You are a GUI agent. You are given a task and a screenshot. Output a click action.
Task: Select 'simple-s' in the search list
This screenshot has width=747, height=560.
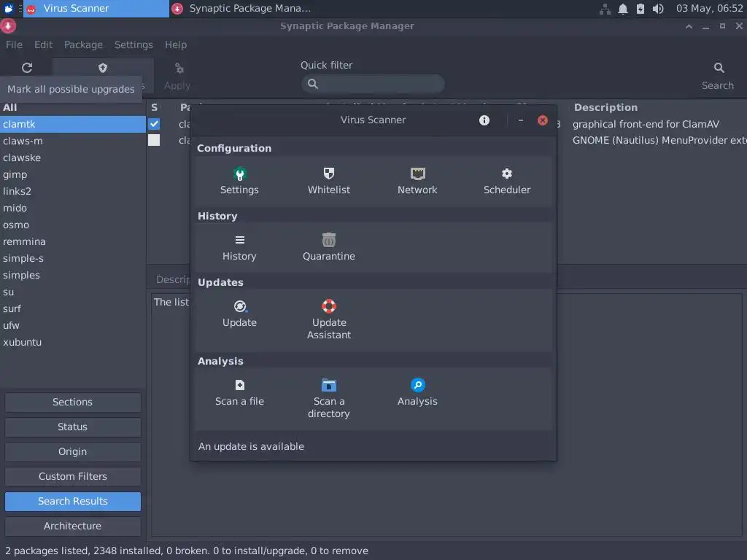point(73,258)
